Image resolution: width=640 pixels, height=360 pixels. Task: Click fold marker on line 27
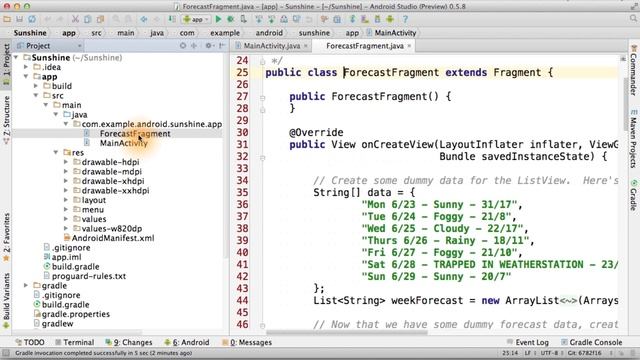(262, 98)
